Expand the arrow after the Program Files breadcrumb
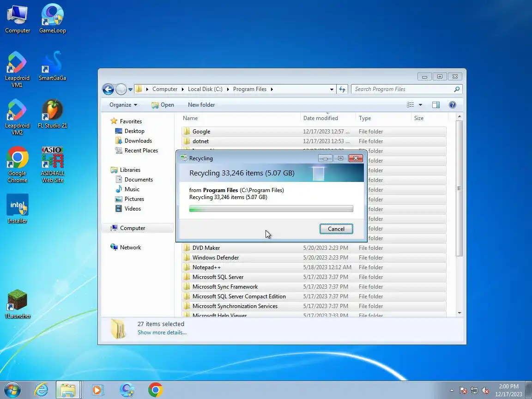The height and width of the screenshot is (399, 532). (272, 89)
